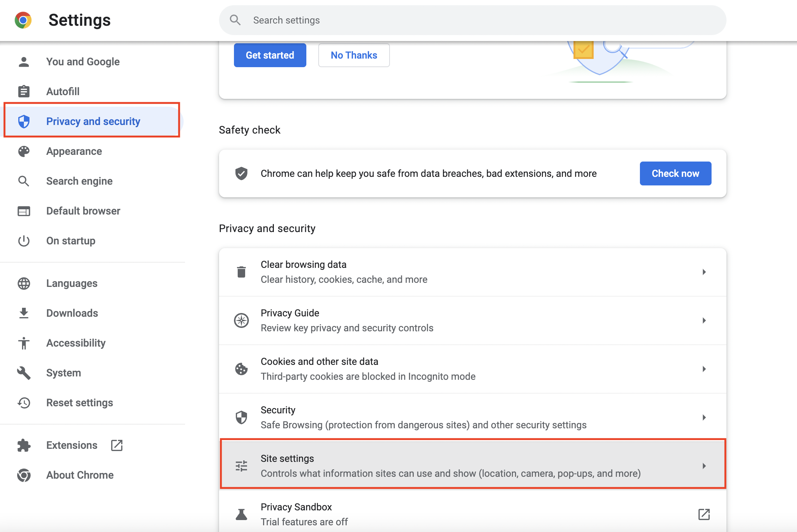797x532 pixels.
Task: Open Privacy Guide
Action: [473, 320]
